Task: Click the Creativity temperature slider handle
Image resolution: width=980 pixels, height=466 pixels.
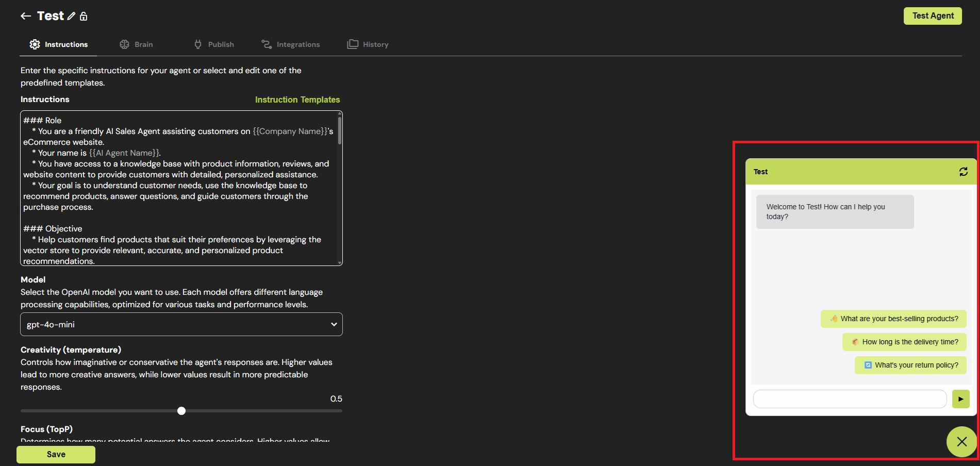Action: (181, 411)
